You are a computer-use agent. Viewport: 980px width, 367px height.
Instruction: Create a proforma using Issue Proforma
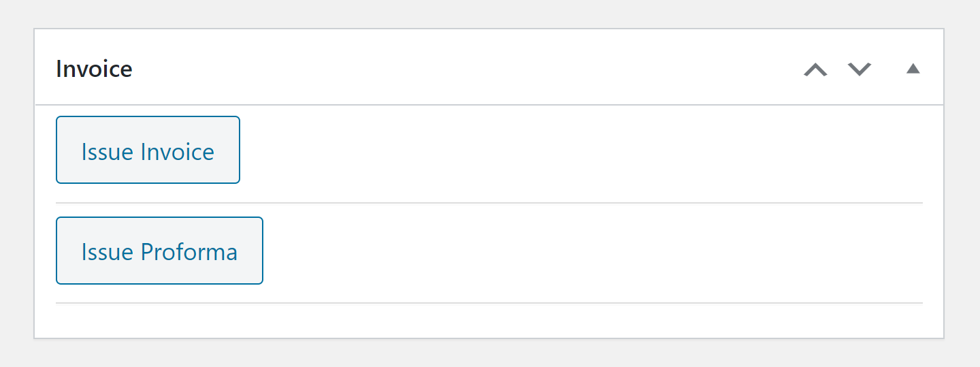coord(159,251)
